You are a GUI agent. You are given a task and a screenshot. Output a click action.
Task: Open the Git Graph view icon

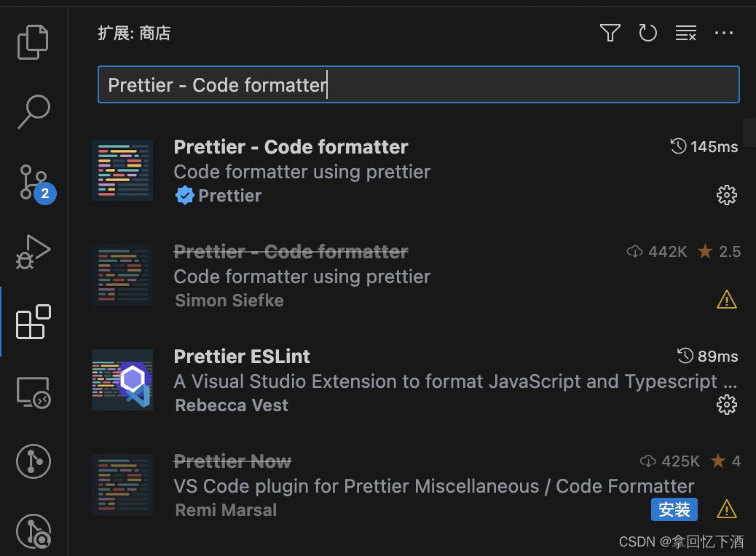[x=33, y=461]
